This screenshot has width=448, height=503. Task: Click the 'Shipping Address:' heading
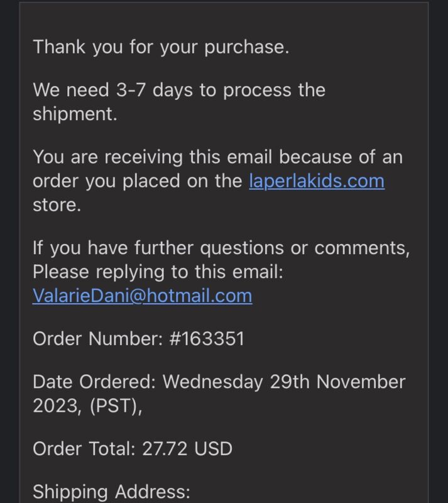coord(112,492)
